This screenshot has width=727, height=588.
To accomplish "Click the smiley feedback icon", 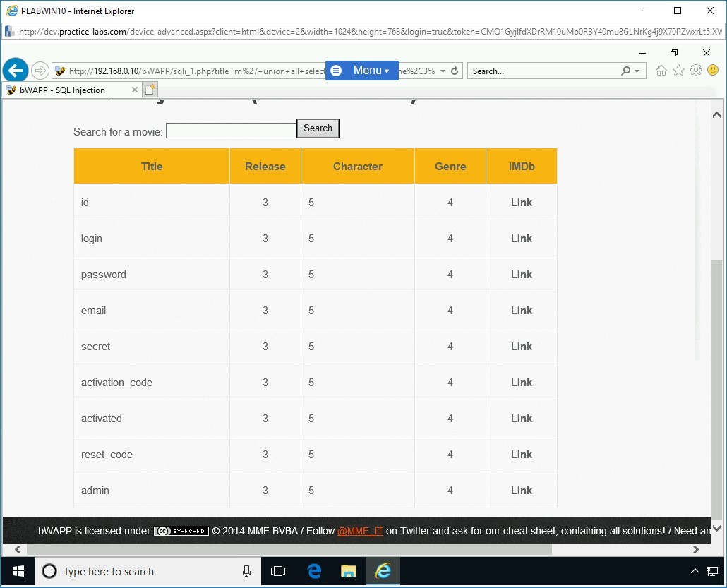I will [x=713, y=71].
